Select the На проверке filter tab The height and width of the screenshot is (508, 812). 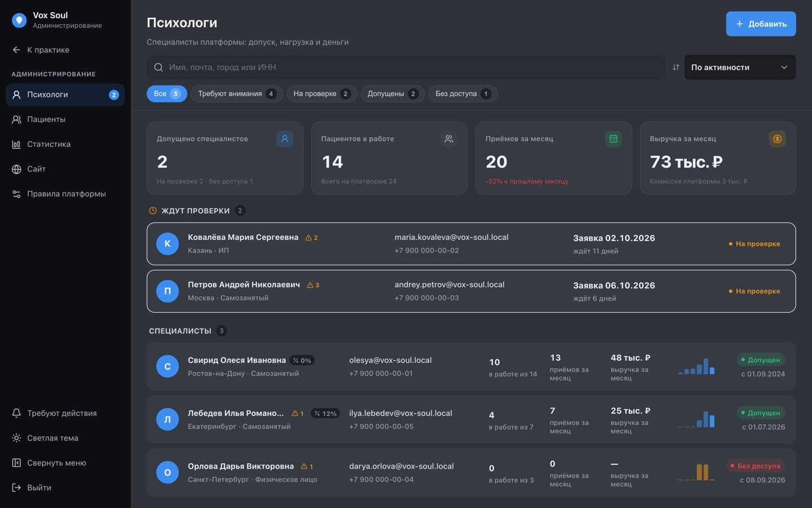[x=322, y=94]
